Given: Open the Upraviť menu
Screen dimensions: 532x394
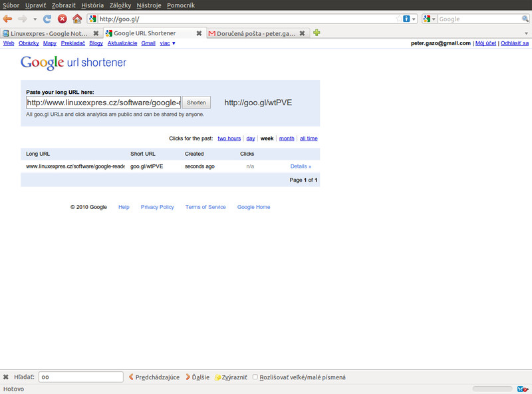Looking at the screenshot, I should pos(36,5).
